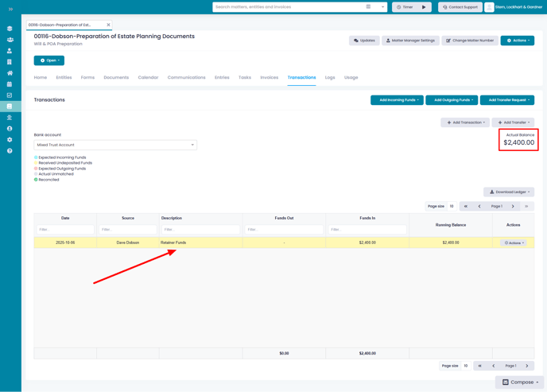Switch to the Invoices tab
The height and width of the screenshot is (392, 547).
click(x=269, y=78)
